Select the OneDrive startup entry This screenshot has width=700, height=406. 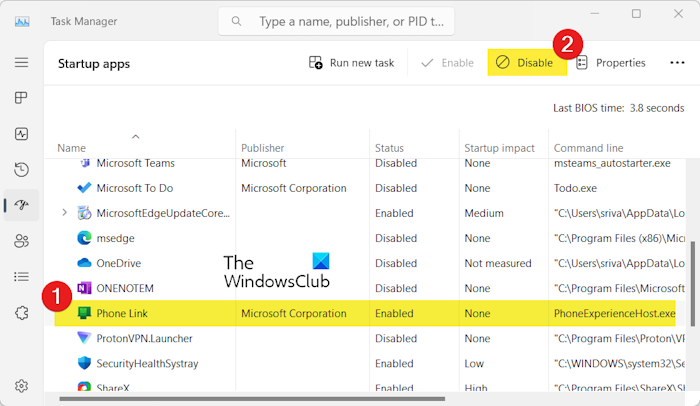point(118,263)
